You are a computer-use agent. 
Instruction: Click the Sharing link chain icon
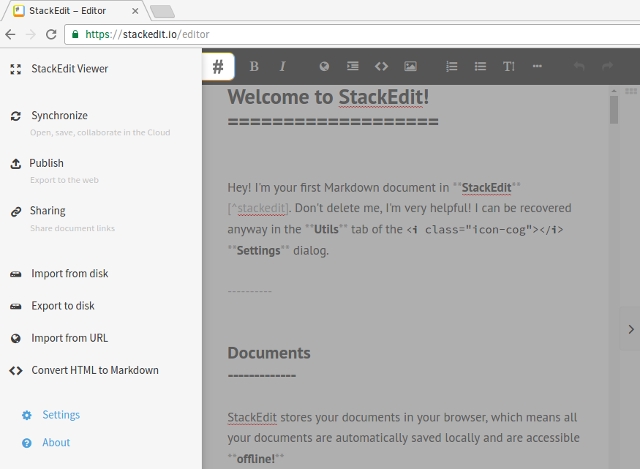click(x=16, y=212)
